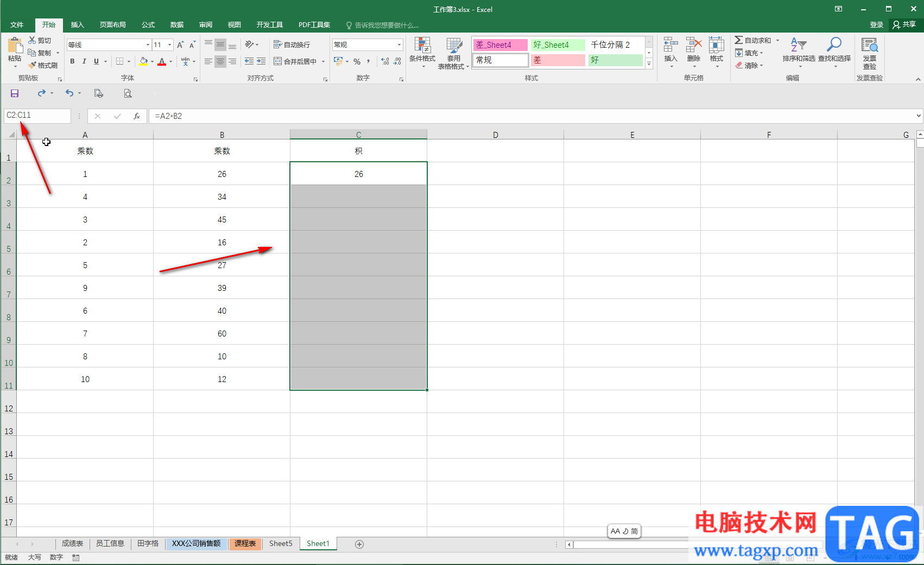Click the Tell Me search box

(x=382, y=25)
